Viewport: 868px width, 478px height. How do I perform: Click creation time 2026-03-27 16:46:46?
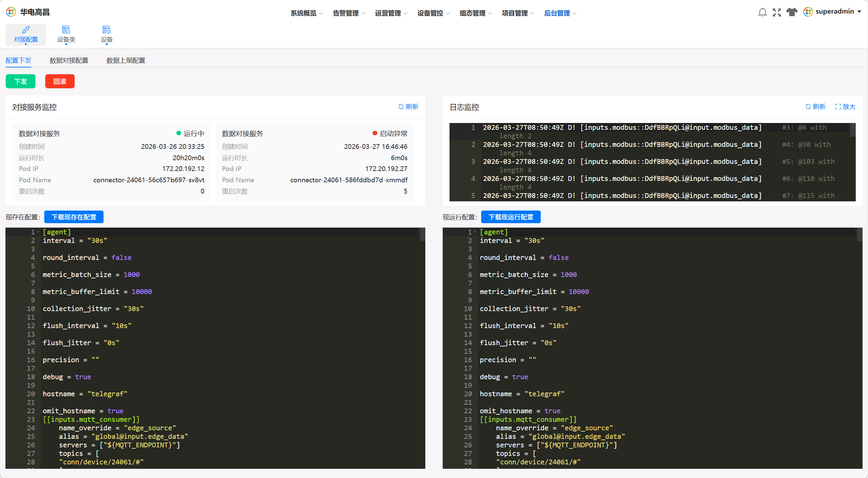(x=376, y=147)
